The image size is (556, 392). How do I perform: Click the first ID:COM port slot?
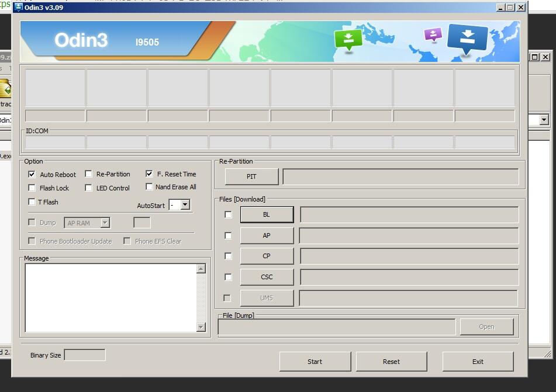tap(55, 143)
